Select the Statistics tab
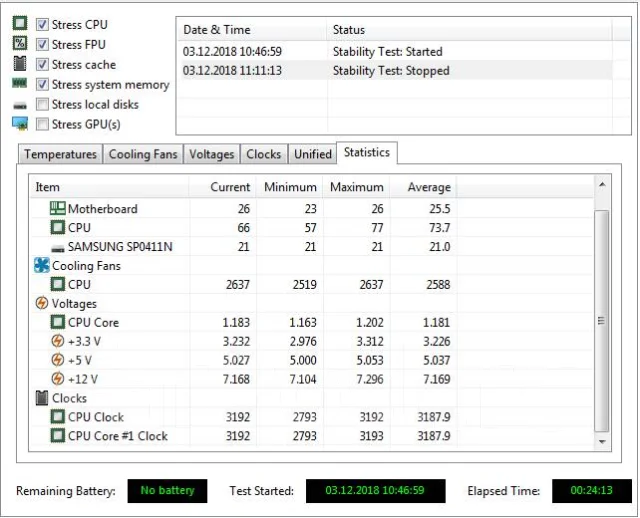Image resolution: width=640 pixels, height=518 pixels. (367, 152)
